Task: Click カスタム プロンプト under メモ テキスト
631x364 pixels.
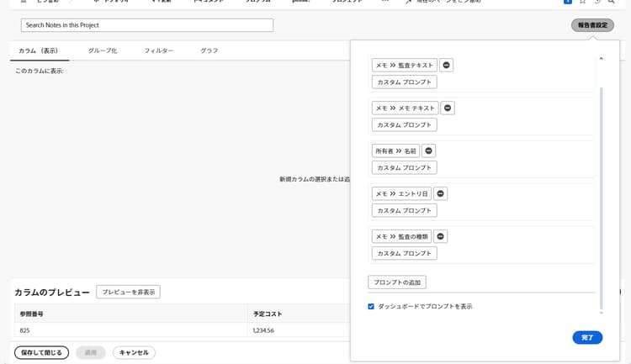Action: click(405, 124)
